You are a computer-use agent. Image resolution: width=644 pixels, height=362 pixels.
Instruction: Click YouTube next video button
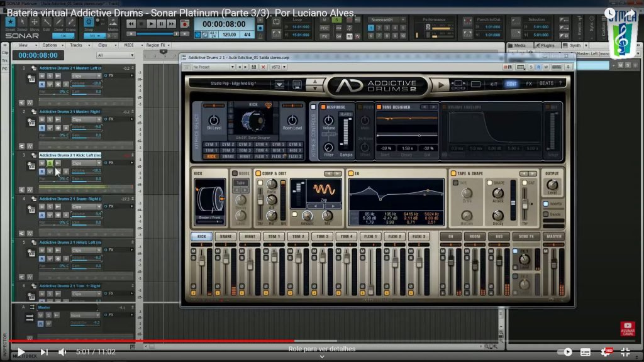44,352
